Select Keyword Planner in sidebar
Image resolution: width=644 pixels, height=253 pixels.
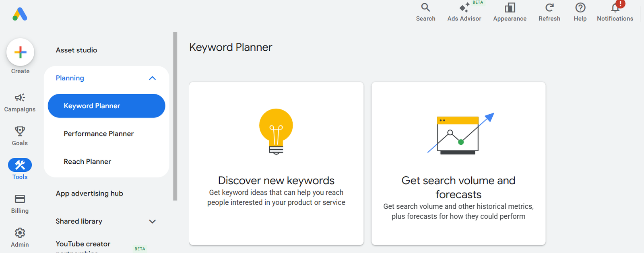point(106,106)
